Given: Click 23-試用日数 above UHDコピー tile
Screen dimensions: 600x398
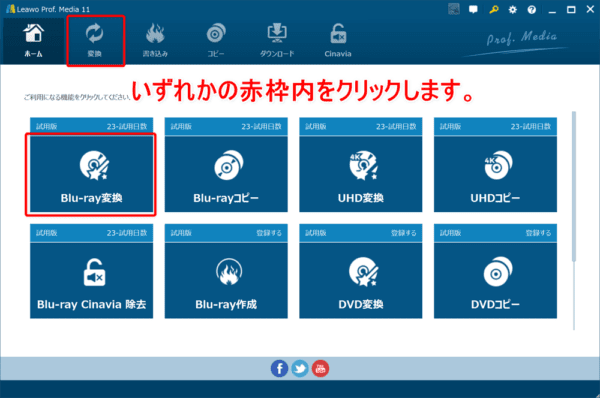Looking at the screenshot, I should click(x=531, y=127).
